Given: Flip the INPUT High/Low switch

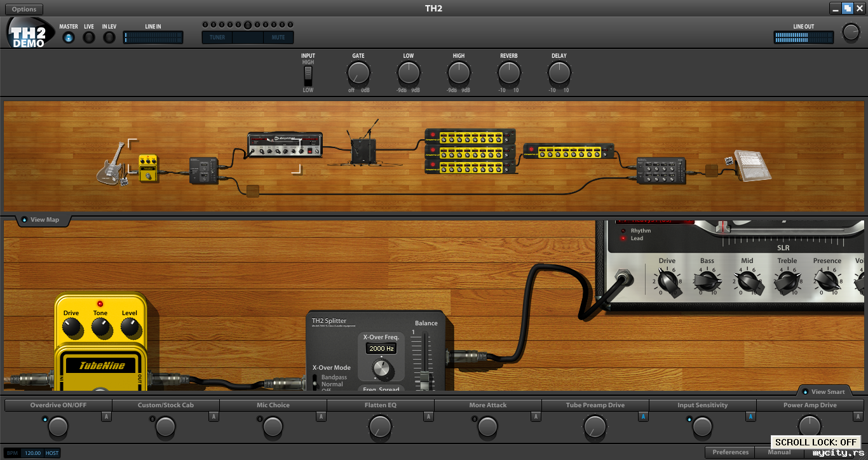Looking at the screenshot, I should (308, 76).
